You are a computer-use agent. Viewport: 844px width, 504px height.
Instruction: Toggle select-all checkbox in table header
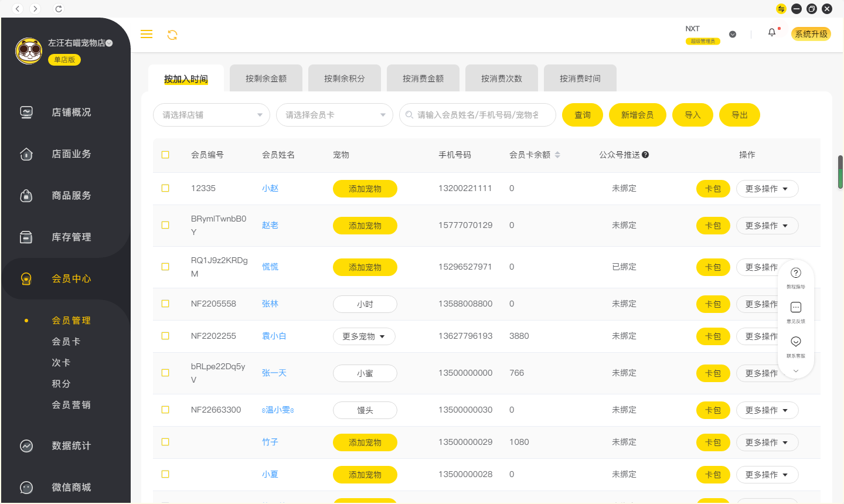tap(165, 155)
